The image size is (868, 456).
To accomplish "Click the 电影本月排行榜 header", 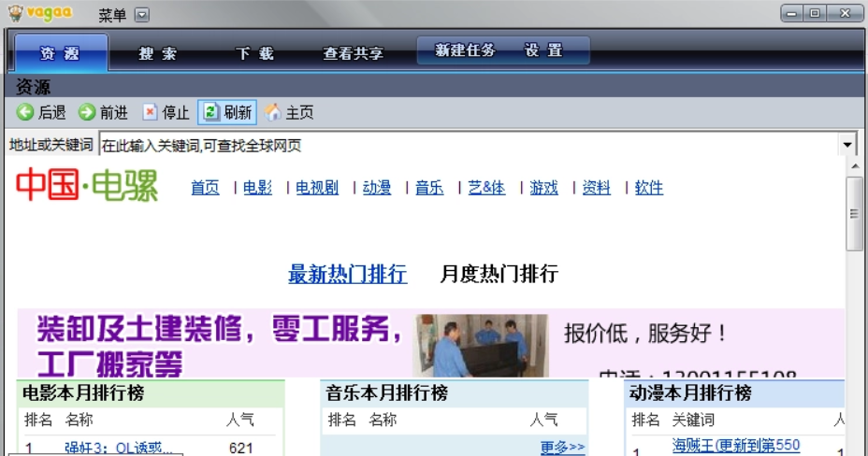I will tap(83, 393).
